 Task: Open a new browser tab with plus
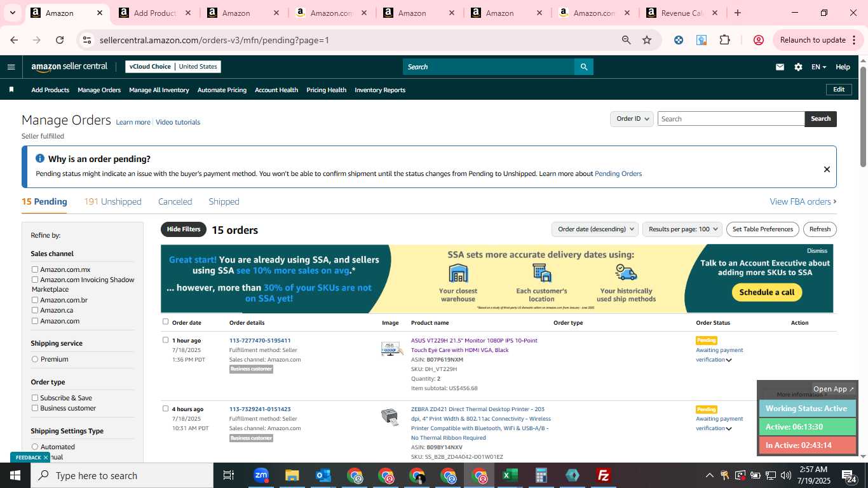click(x=737, y=13)
